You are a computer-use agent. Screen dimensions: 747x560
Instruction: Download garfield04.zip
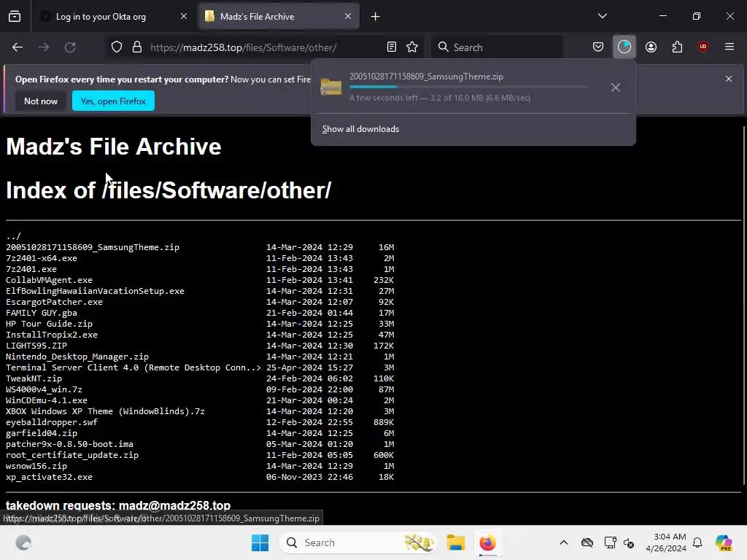coord(42,433)
